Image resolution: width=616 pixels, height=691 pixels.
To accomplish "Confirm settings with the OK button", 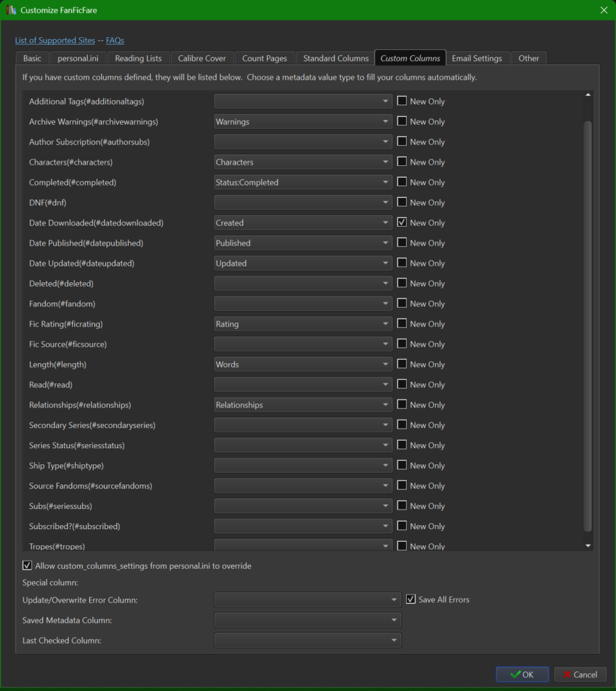I will (522, 674).
